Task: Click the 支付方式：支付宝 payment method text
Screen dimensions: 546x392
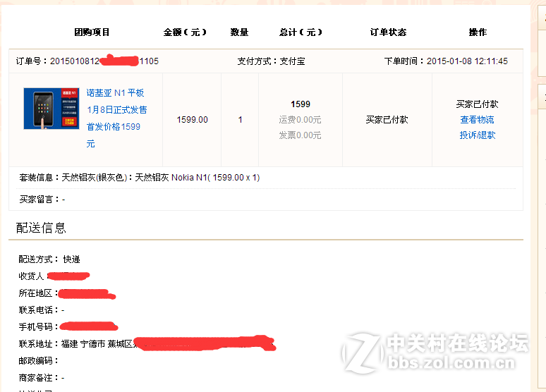Action: pos(272,61)
